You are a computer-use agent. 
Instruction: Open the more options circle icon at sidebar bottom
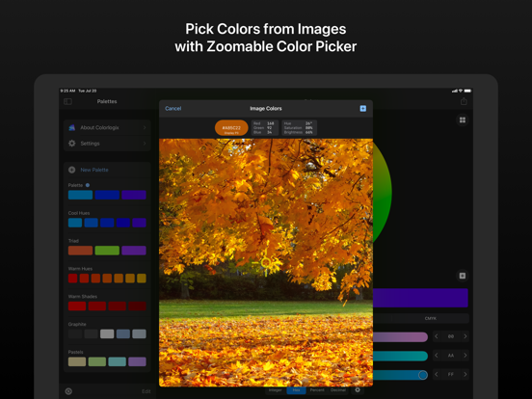[x=68, y=391]
